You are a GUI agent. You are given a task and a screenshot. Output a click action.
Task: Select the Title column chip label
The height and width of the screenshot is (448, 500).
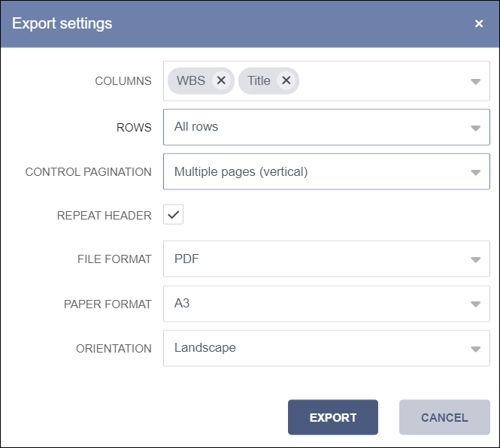tap(259, 81)
